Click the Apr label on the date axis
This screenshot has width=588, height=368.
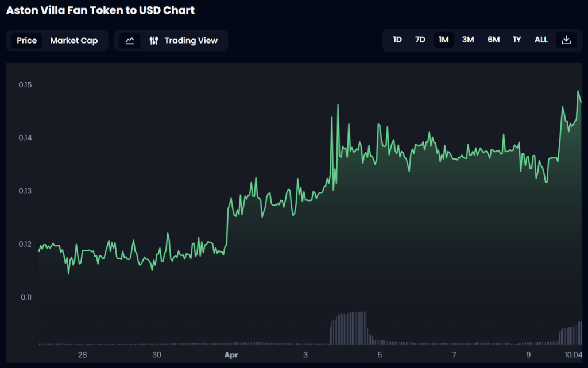point(231,355)
